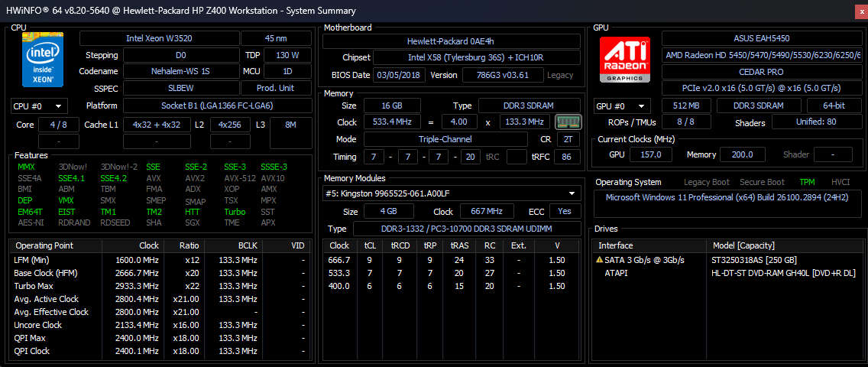This screenshot has width=868, height=367.
Task: Click the Intel Xeon W3520 name field
Action: (x=158, y=38)
